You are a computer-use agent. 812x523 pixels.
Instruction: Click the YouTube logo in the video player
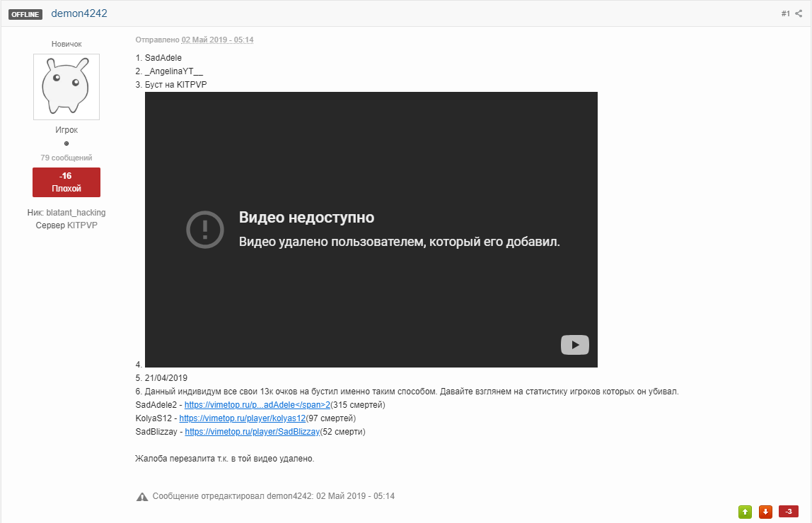coord(575,345)
